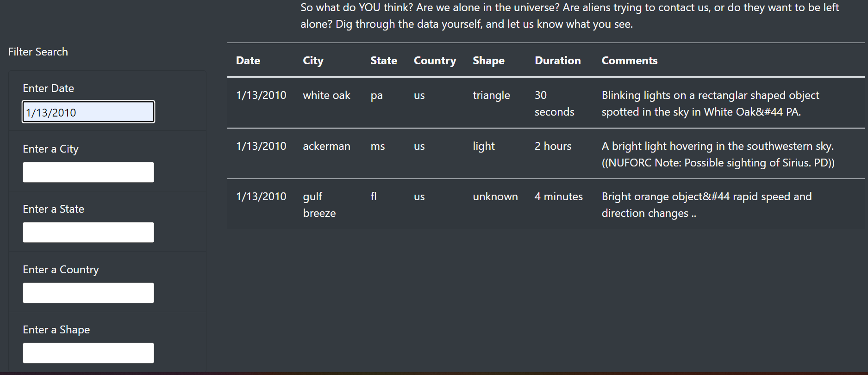Screen dimensions: 868x375
Task: Click the unknown shape cell in the last row
Action: point(495,196)
